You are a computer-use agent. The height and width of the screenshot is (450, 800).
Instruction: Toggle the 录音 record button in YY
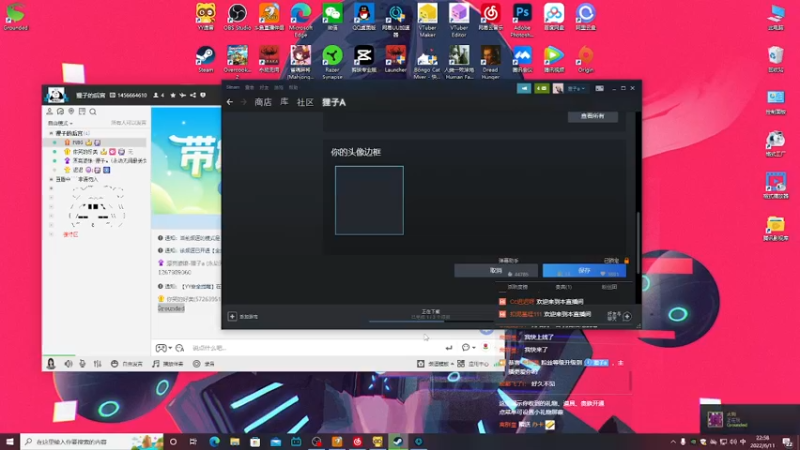204,364
